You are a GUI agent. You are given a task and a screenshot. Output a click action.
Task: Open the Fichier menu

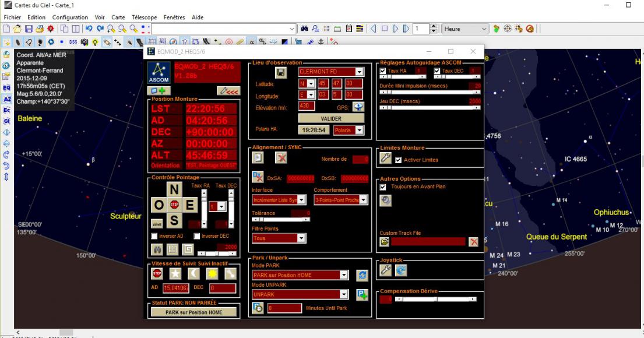click(12, 17)
